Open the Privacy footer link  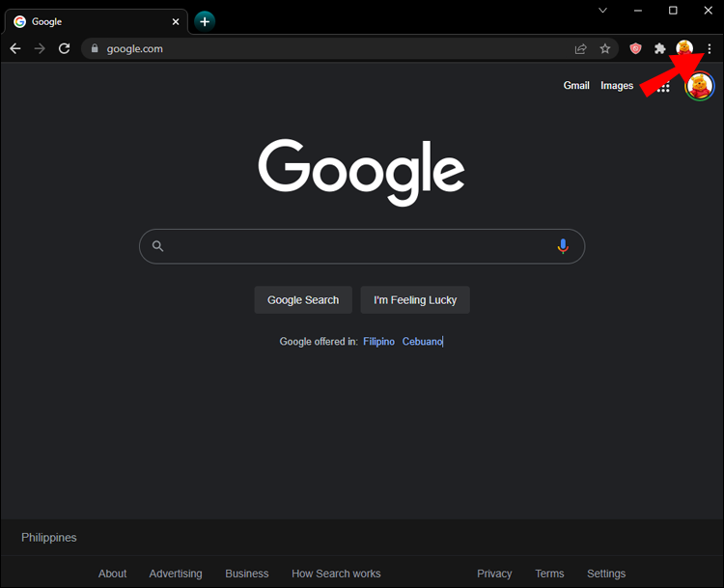[494, 574]
